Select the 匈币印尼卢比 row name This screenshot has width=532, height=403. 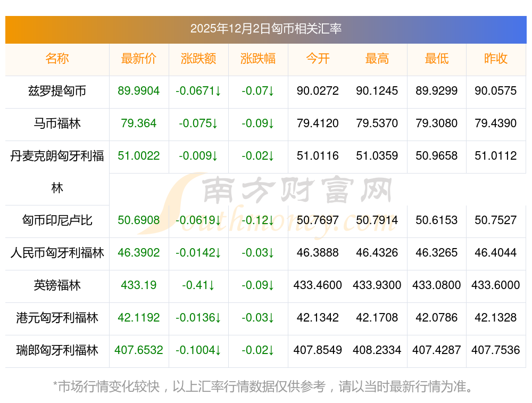click(x=57, y=220)
